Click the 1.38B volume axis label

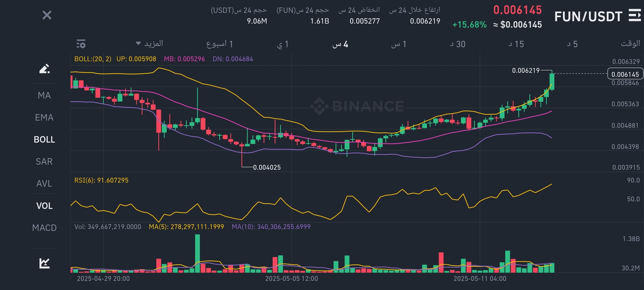[x=631, y=239]
